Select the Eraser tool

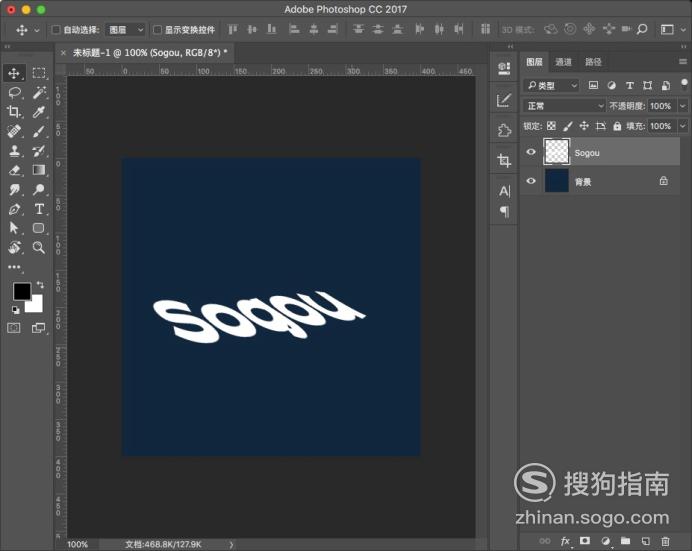(x=14, y=170)
